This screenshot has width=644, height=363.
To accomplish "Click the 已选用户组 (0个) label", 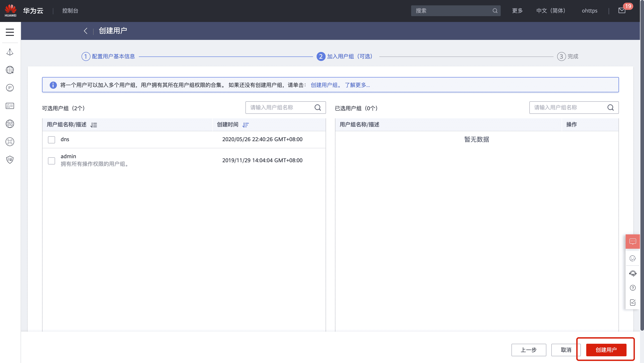I will [356, 108].
